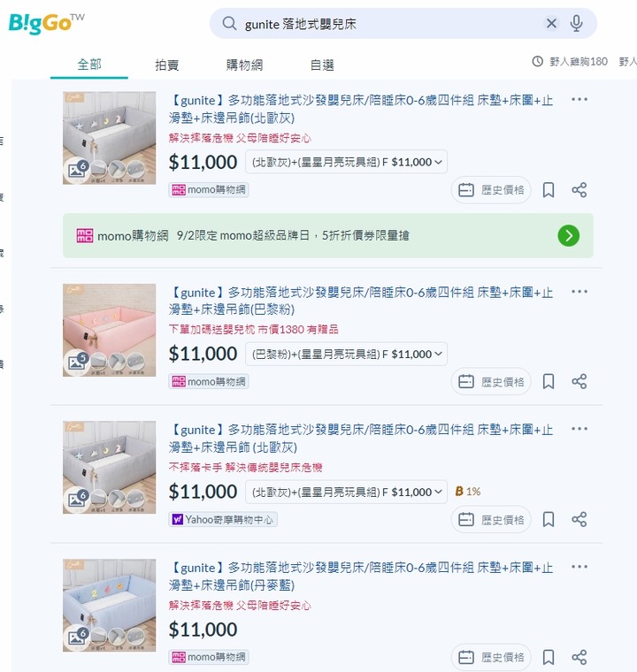Open first 北歐灰 momo product thumbnail
Viewport: 637px width, 672px height.
coord(110,138)
